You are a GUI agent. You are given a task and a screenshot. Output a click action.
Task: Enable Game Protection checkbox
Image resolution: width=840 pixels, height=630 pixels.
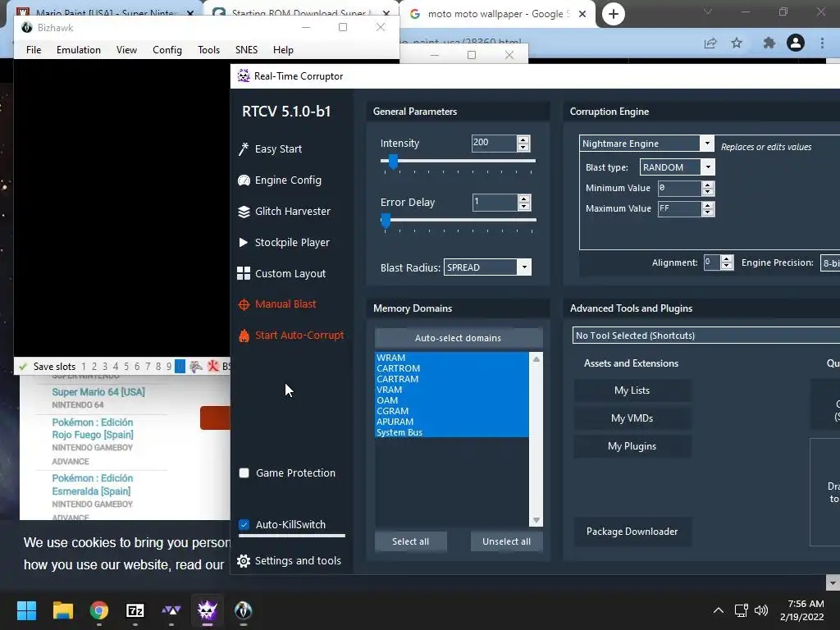[244, 473]
